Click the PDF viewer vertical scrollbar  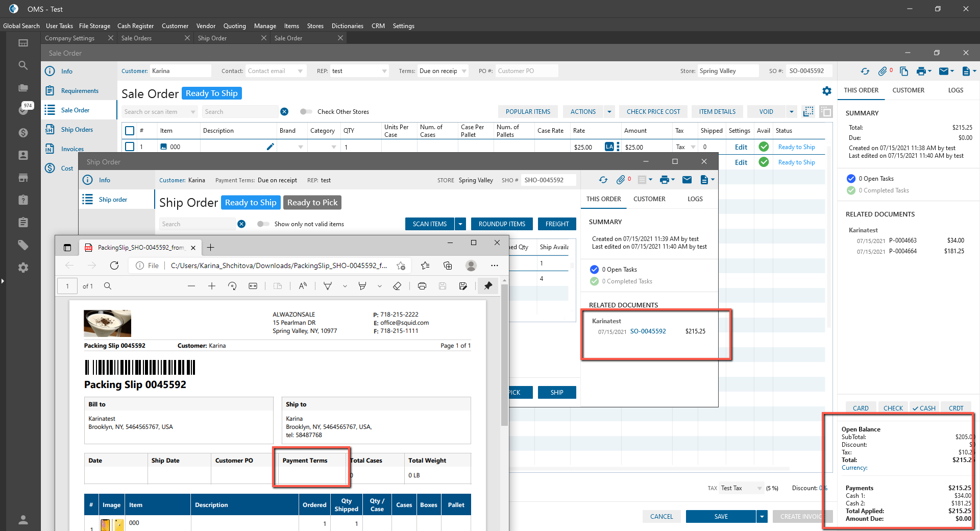[x=504, y=357]
